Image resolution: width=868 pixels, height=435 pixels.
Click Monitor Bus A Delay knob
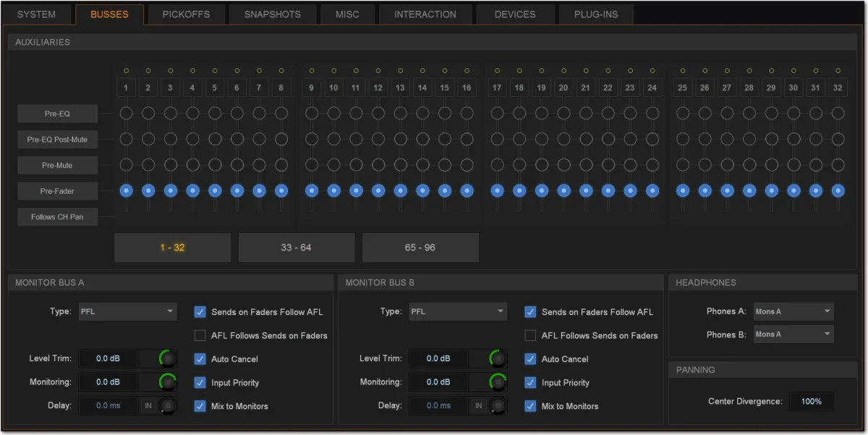168,405
